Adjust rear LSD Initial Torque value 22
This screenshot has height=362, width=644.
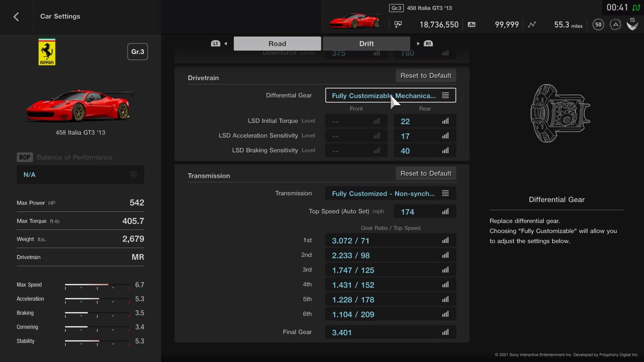tap(425, 121)
